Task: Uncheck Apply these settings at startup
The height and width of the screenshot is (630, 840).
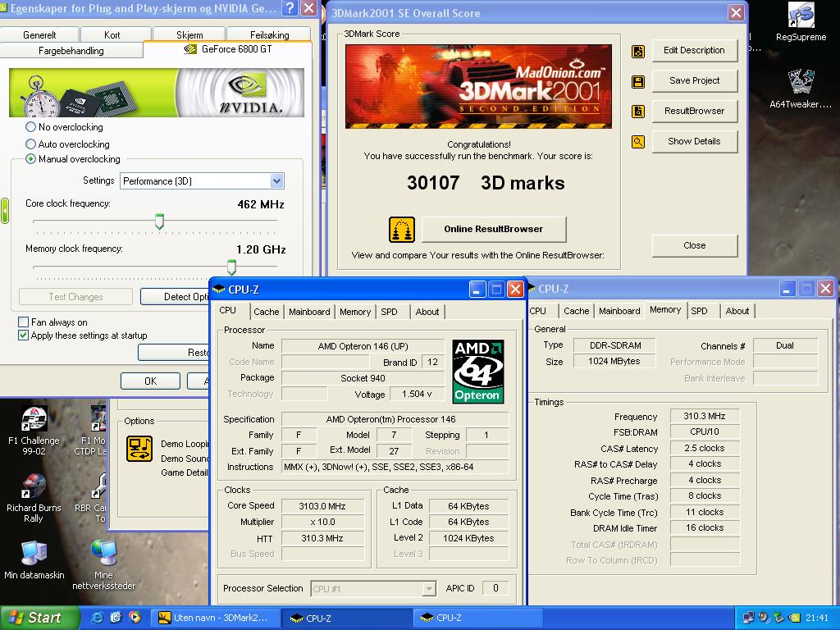Action: coord(23,336)
